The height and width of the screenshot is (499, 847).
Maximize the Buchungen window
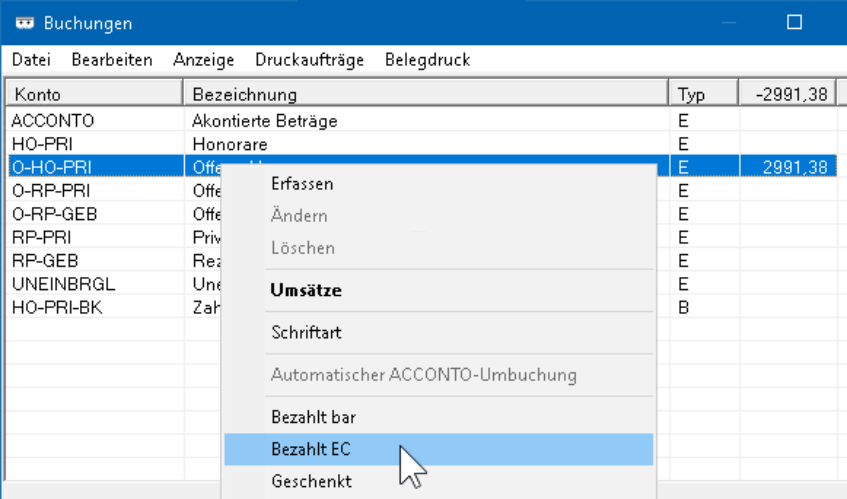794,22
